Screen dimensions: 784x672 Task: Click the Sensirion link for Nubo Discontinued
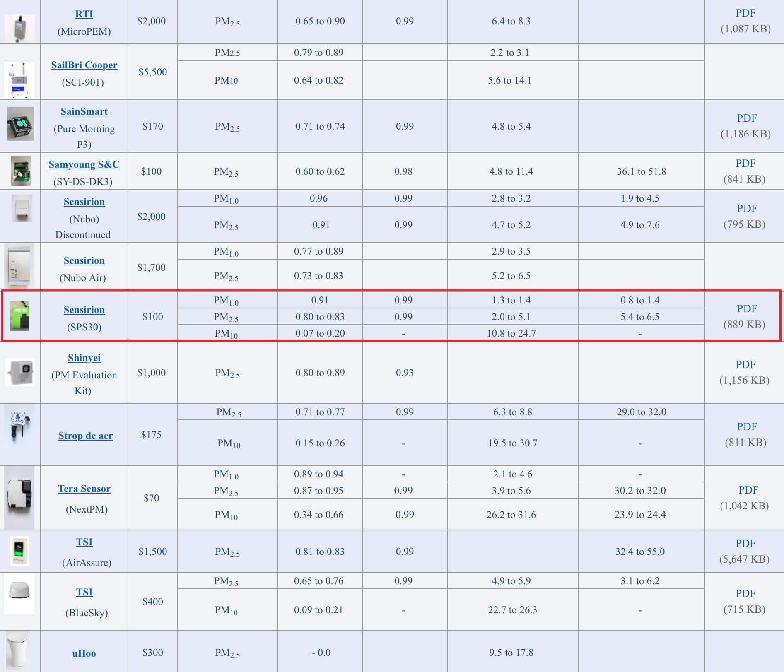pyautogui.click(x=84, y=202)
